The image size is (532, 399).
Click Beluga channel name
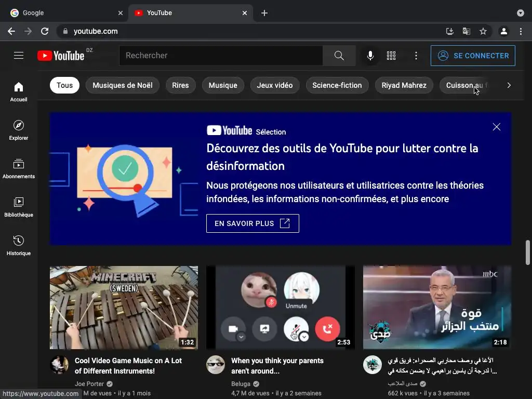point(241,384)
